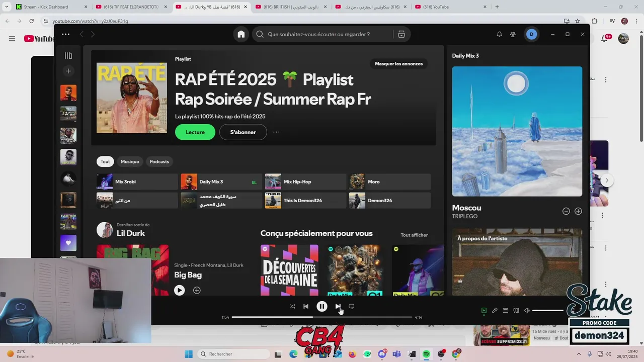This screenshot has width=644, height=362.
Task: Click Tout afficher link
Action: [414, 235]
